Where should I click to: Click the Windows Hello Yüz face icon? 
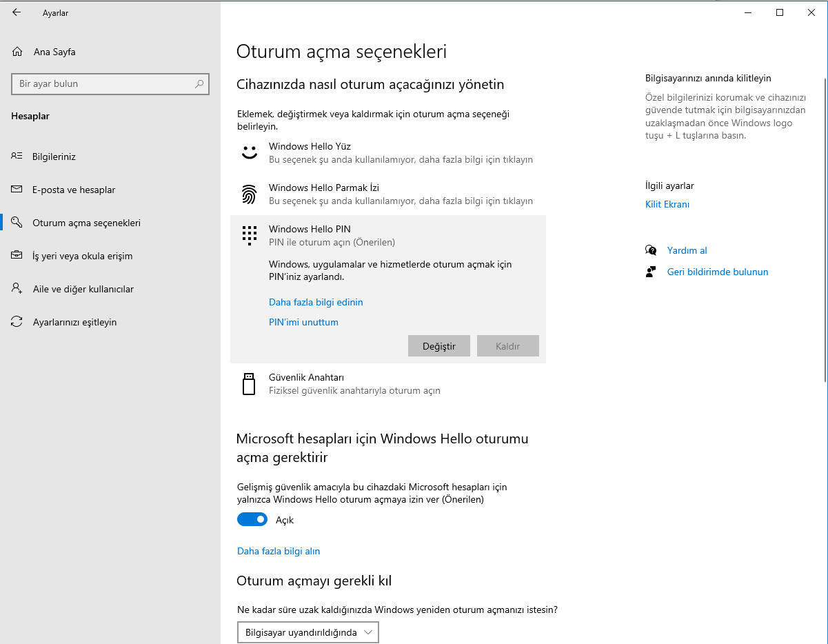[249, 152]
